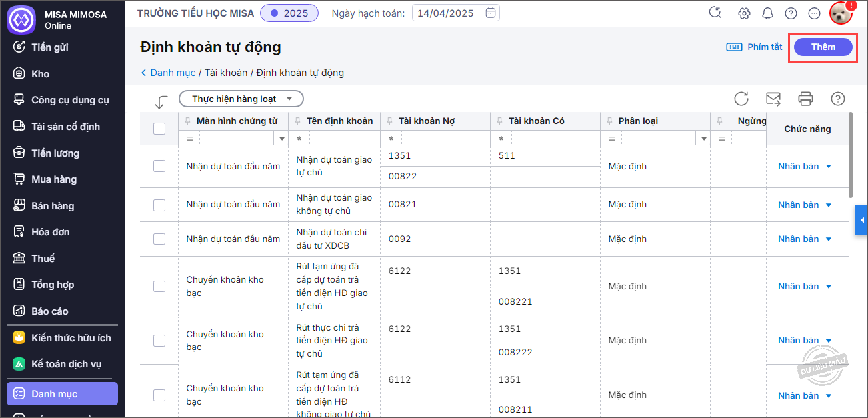The height and width of the screenshot is (418, 868).
Task: Click the calendar icon in date field
Action: (x=491, y=13)
